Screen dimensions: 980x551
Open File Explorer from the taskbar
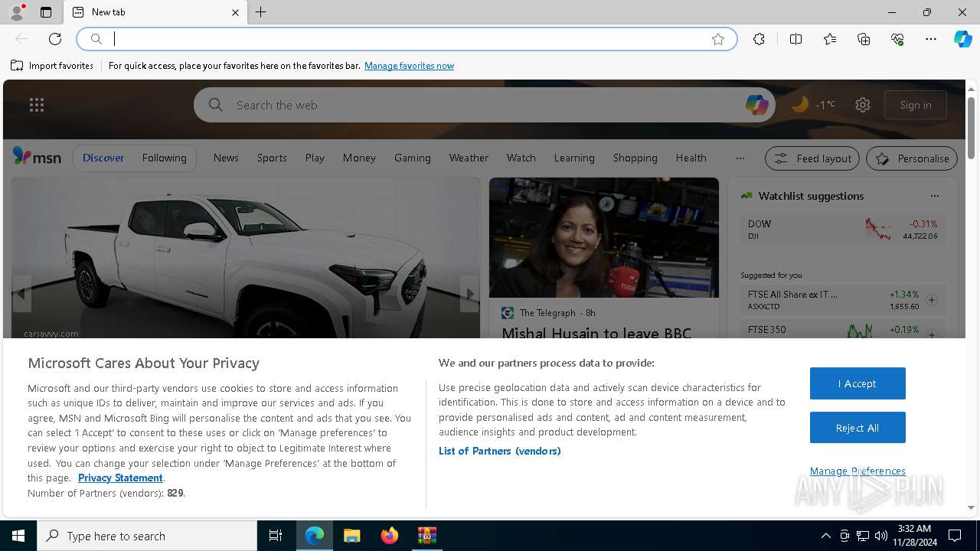pyautogui.click(x=351, y=536)
